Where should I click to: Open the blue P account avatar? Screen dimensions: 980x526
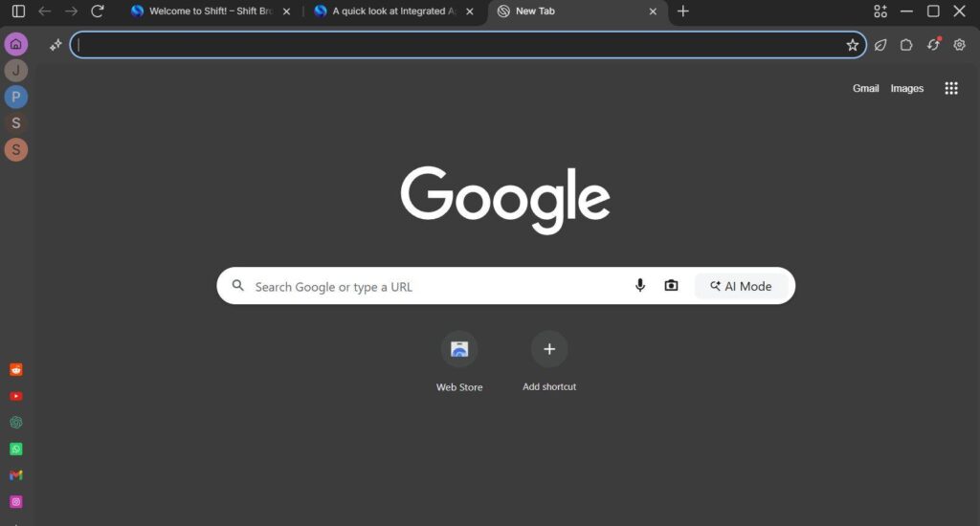click(x=15, y=97)
